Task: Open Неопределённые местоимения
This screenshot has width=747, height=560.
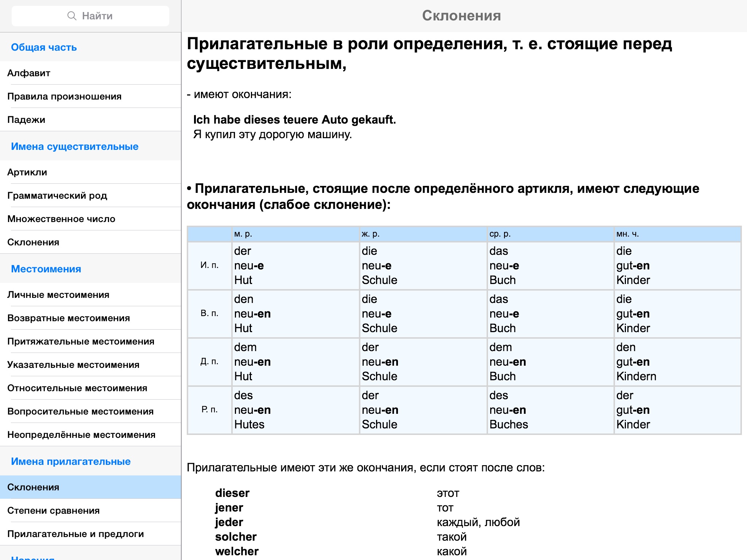Action: coord(90,435)
